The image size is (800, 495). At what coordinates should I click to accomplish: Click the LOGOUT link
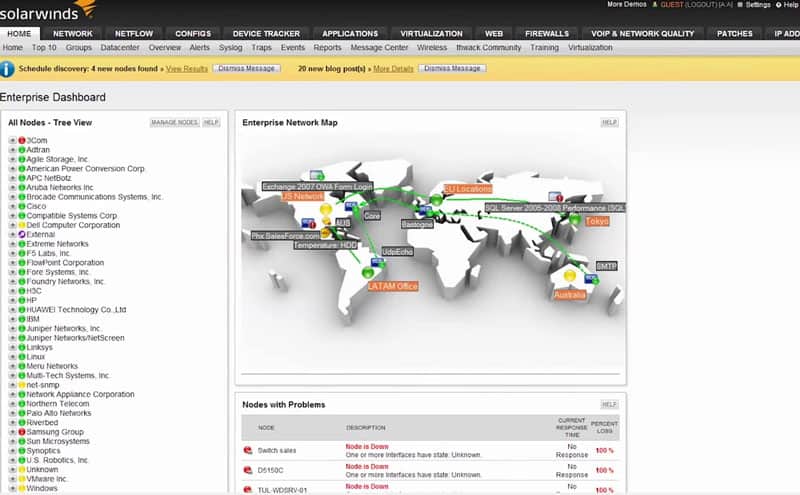coord(701,5)
